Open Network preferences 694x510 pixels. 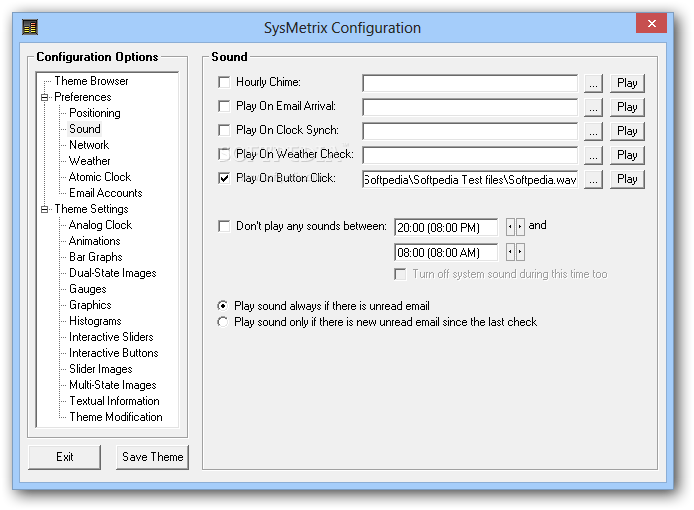coord(89,145)
